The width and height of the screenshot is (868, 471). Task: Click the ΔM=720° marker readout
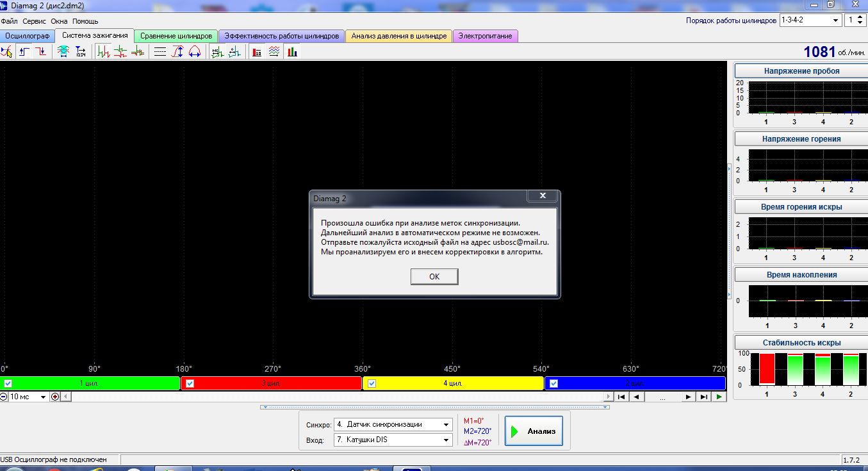point(478,443)
